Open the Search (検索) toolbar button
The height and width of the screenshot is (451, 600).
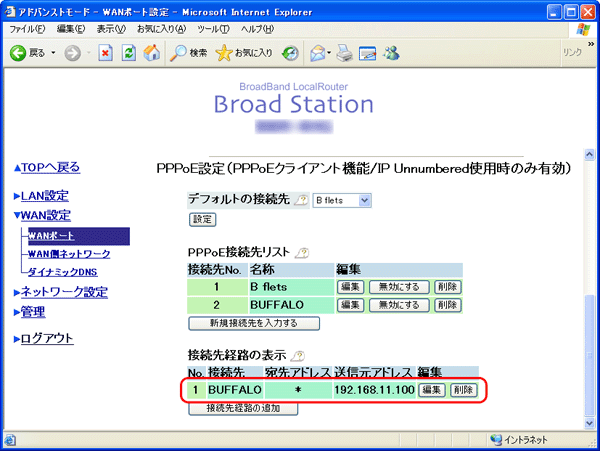[189, 53]
